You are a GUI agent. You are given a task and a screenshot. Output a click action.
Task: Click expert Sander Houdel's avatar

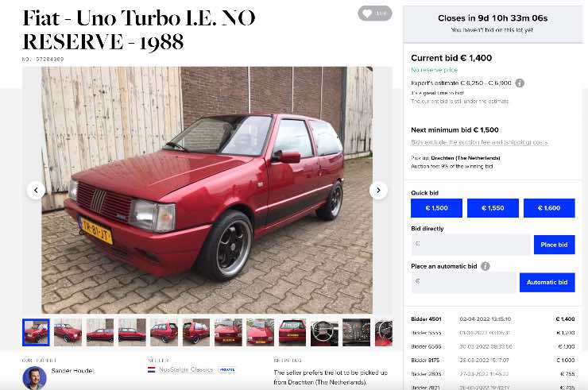tap(34, 378)
